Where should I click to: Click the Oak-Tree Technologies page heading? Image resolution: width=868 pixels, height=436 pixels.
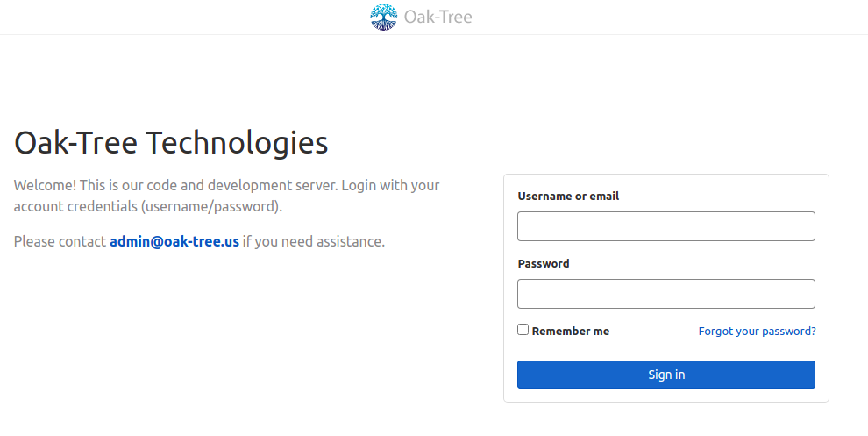pos(171,142)
